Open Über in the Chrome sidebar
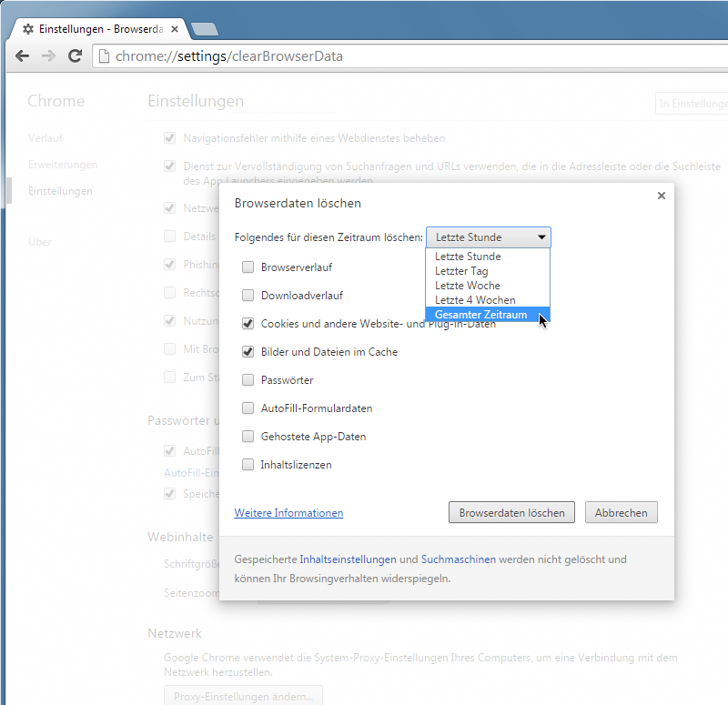Screen dimensions: 728x705 [x=40, y=242]
